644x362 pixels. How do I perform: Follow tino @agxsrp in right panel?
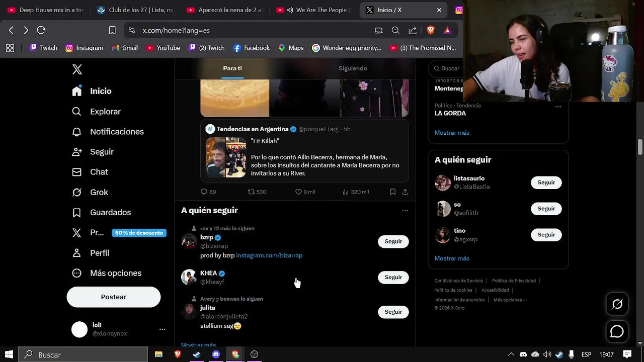(x=546, y=235)
